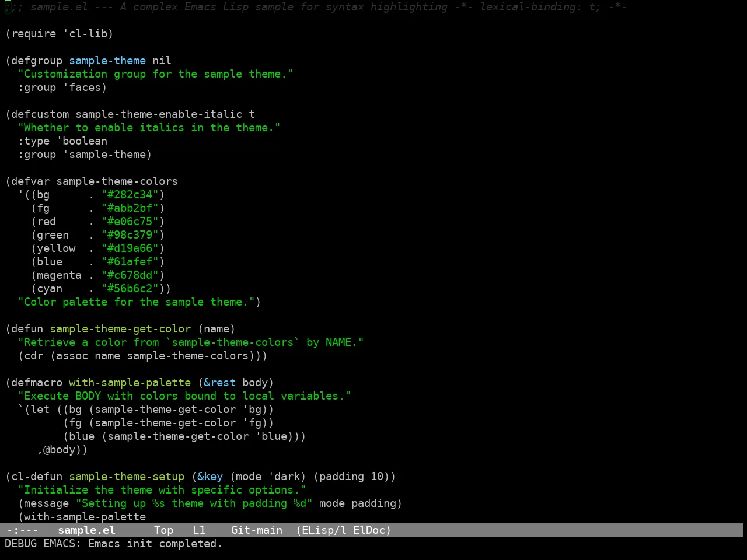Click the &rest keyword
This screenshot has height=560, width=747.
tap(219, 383)
